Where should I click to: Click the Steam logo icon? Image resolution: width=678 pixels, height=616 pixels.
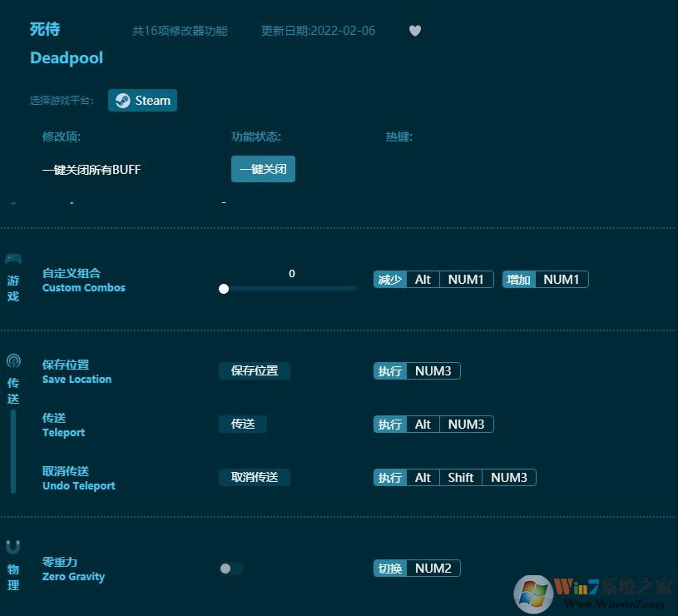coord(122,101)
